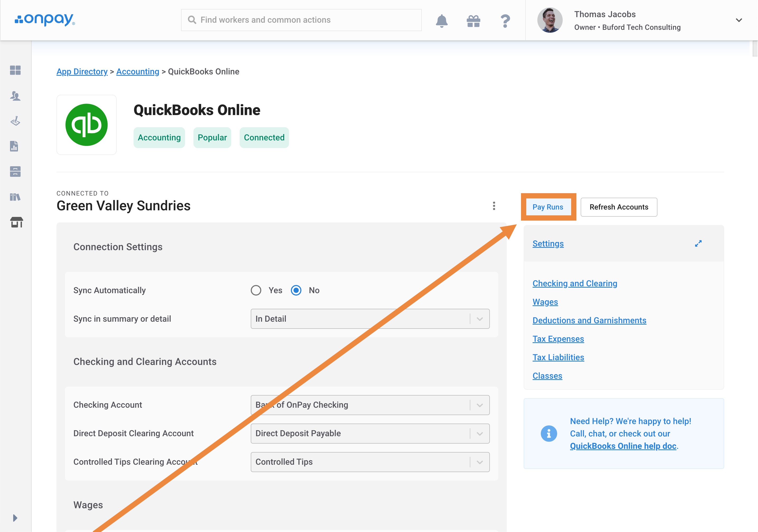This screenshot has height=532, width=758.
Task: Click the Connection Settings heading
Action: tap(118, 247)
